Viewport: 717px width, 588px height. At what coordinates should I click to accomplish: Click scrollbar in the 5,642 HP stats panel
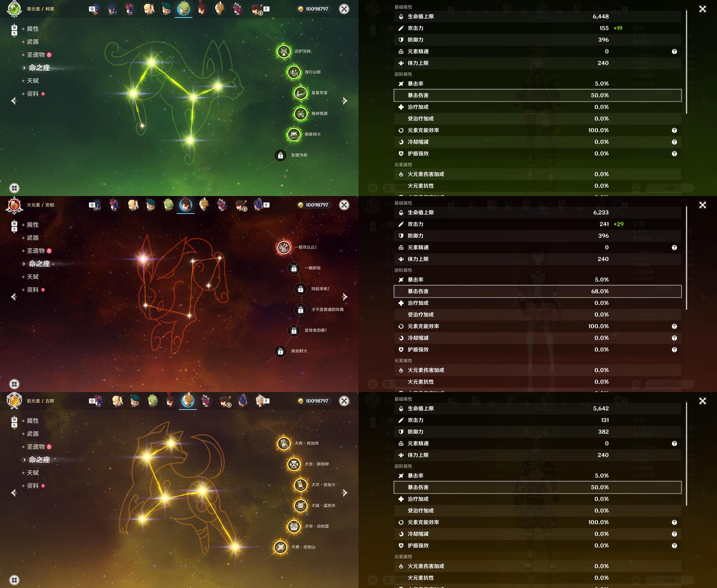click(x=687, y=454)
